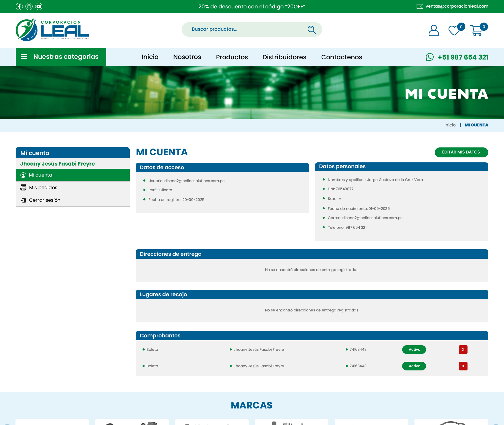Focus the Buscar productos search field

coord(244,29)
